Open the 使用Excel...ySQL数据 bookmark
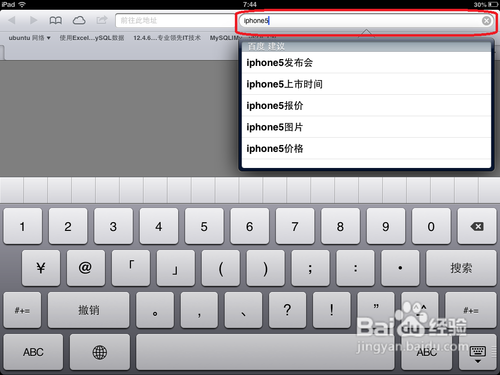Viewport: 500px width, 375px height. click(92, 38)
